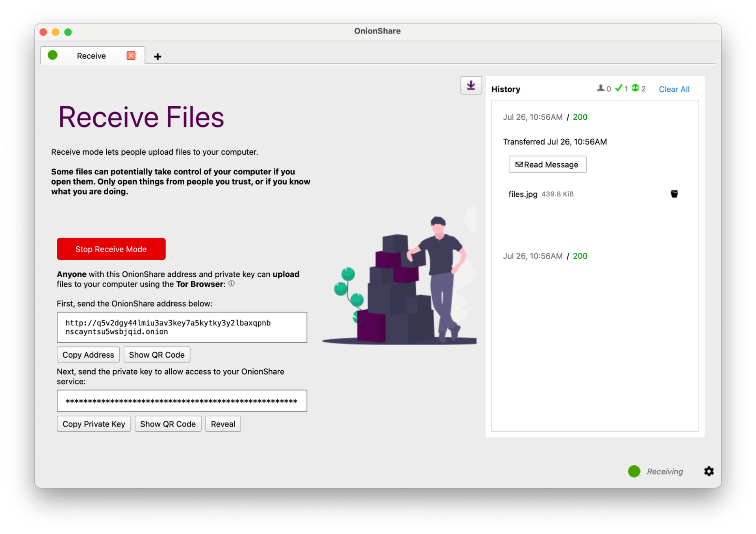Copy the OnionShare address

(88, 355)
